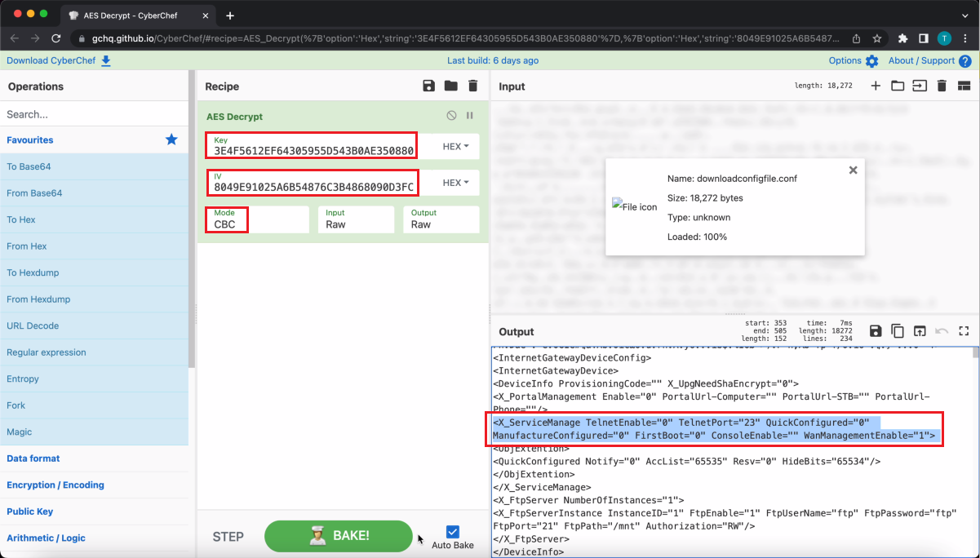Open folder as input icon

tap(898, 86)
